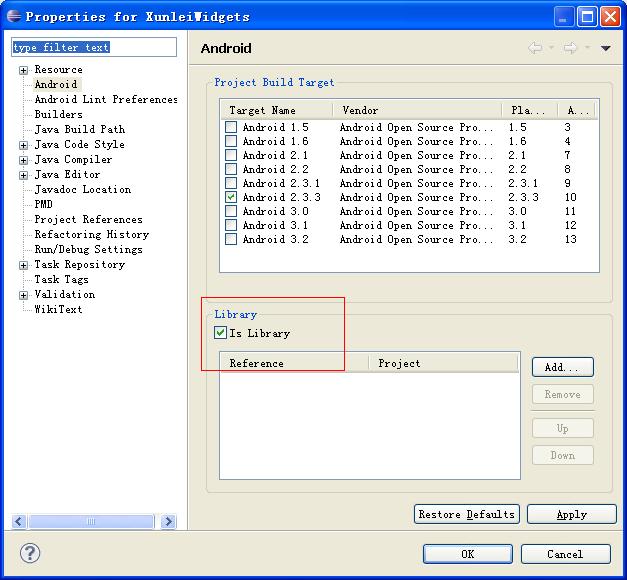Viewport: 627px width, 580px height.
Task: Click the Up button
Action: point(563,428)
